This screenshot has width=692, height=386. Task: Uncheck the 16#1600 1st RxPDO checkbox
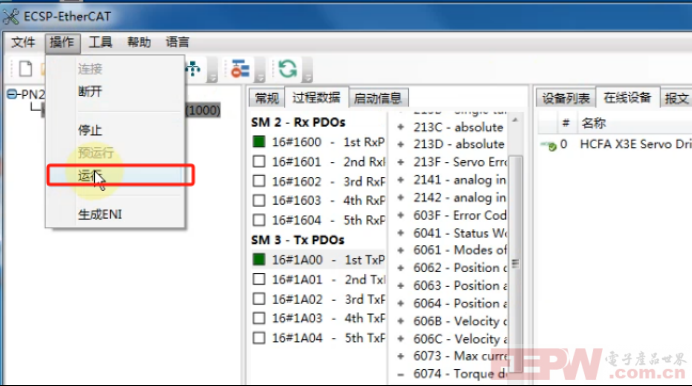click(x=259, y=142)
